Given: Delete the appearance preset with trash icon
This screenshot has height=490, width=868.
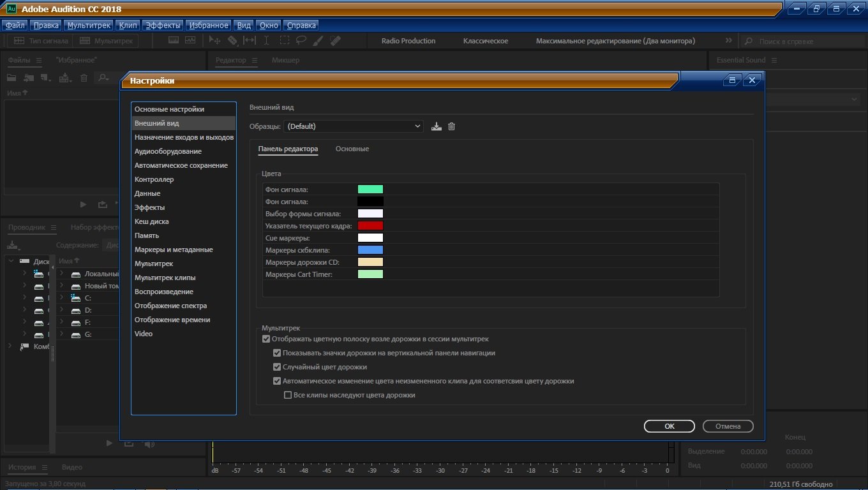Looking at the screenshot, I should point(452,126).
